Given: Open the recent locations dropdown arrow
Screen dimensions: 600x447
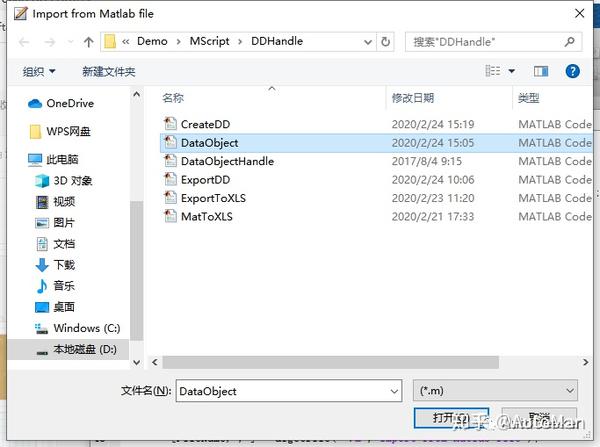Looking at the screenshot, I should pos(70,42).
